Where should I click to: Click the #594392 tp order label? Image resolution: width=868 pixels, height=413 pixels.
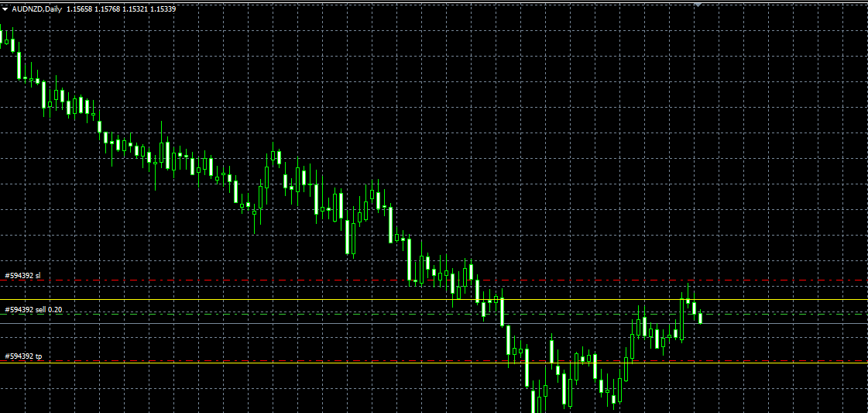pyautogui.click(x=23, y=356)
